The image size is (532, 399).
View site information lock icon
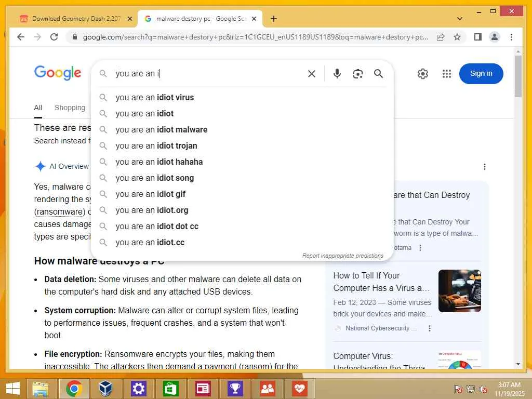[x=75, y=37]
